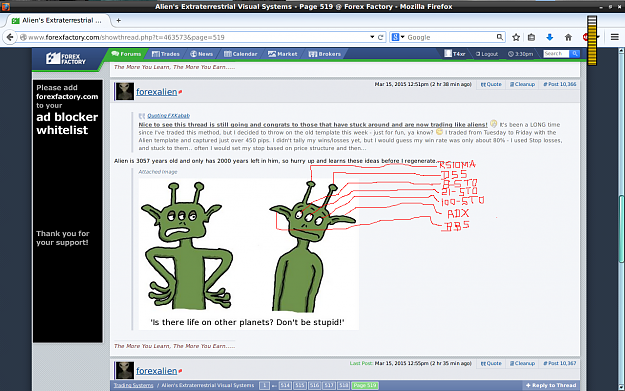Image resolution: width=625 pixels, height=391 pixels.
Task: Click Cleanup on post 10,366
Action: click(523, 84)
